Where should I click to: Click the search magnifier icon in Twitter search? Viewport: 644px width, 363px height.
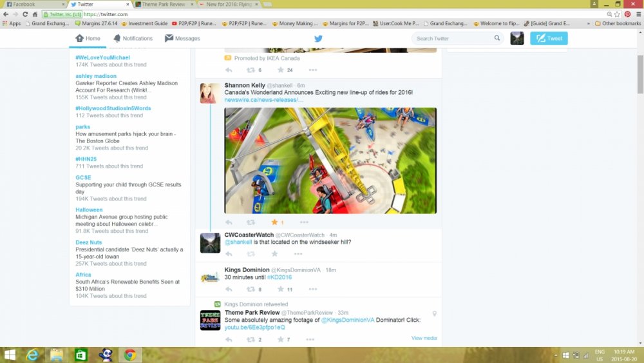click(497, 38)
